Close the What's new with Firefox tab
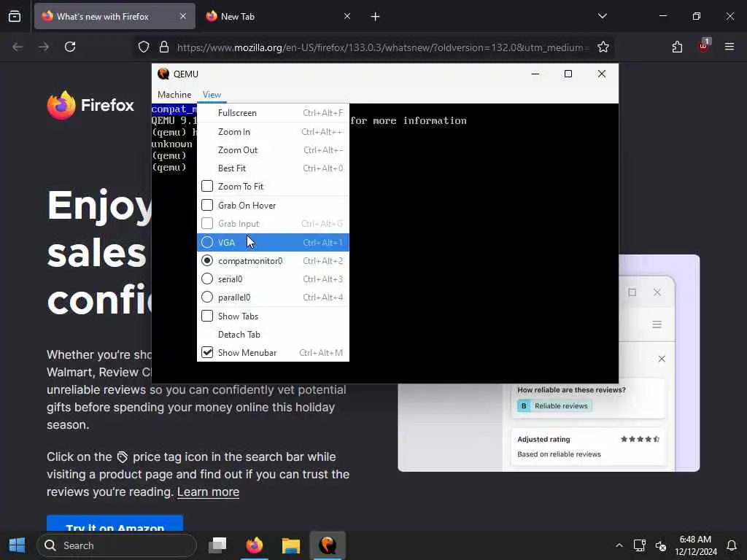747x560 pixels. tap(183, 16)
